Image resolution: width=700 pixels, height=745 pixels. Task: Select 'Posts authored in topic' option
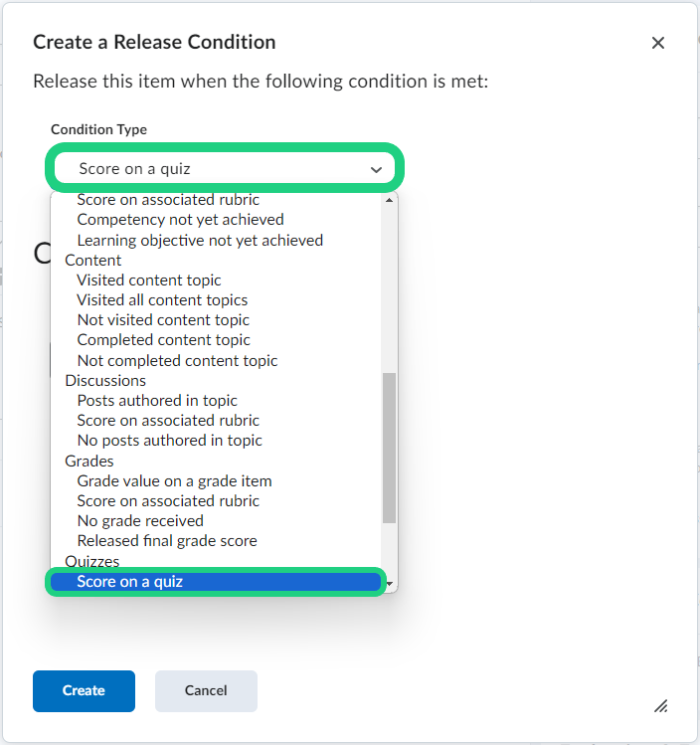157,401
